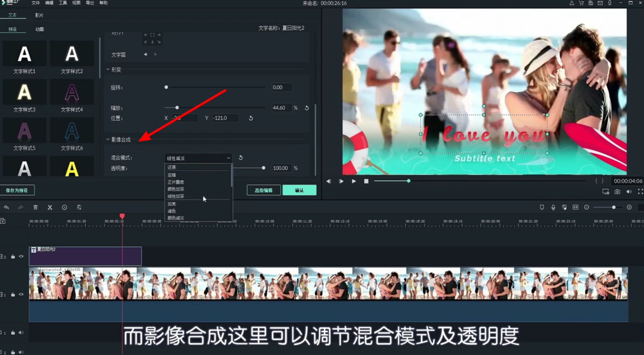Zoom out the timeline with minus icon
Screen dimensions: 644x355
[586, 207]
